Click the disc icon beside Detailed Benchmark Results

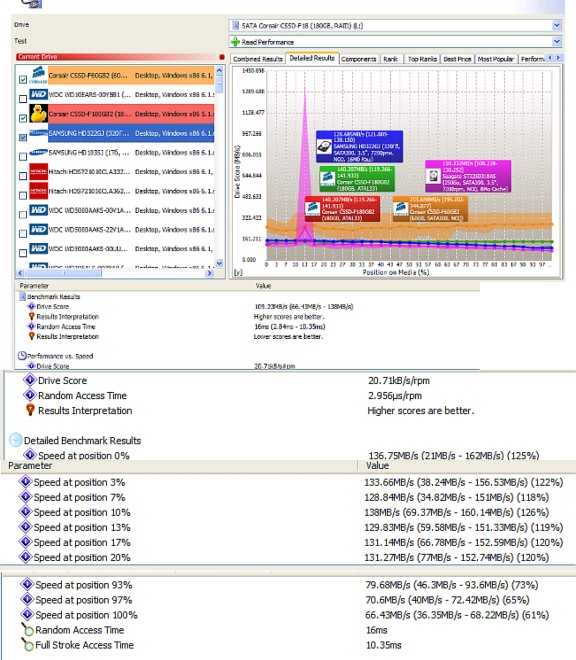[x=16, y=440]
